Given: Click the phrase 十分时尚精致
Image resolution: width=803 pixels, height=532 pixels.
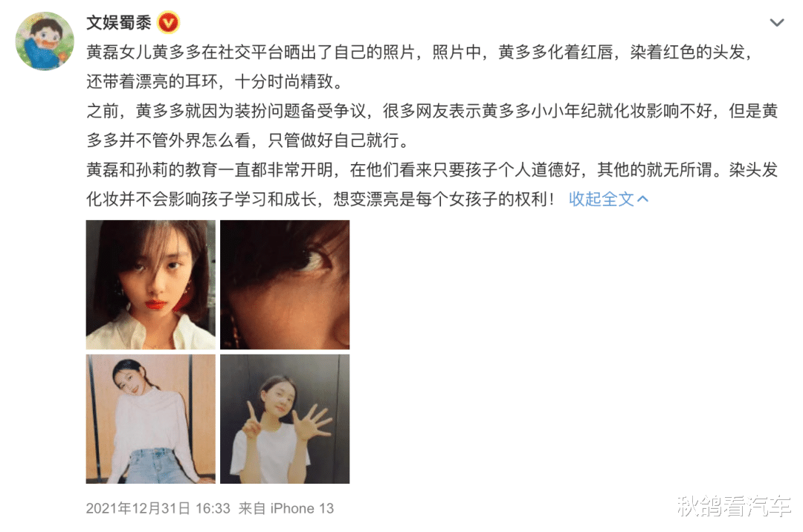Looking at the screenshot, I should click(x=284, y=81).
